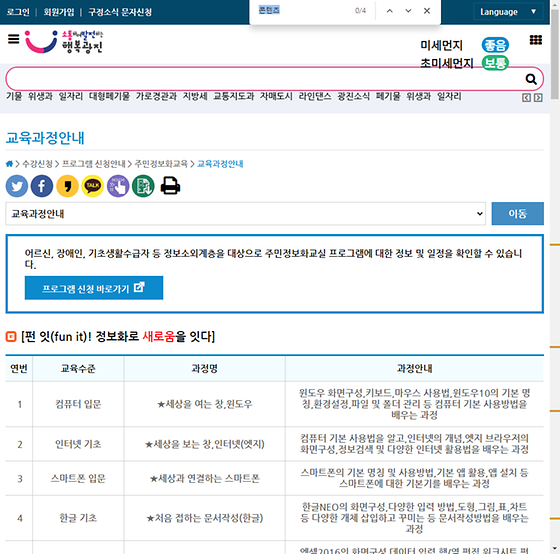
Task: Show next keyword with right arrow box
Action: point(538,98)
